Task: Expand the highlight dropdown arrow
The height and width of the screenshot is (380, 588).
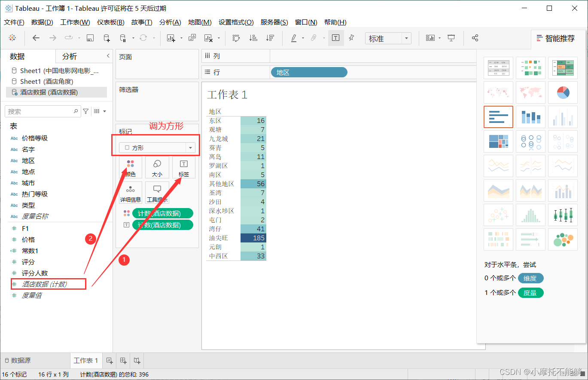Action: [x=303, y=38]
